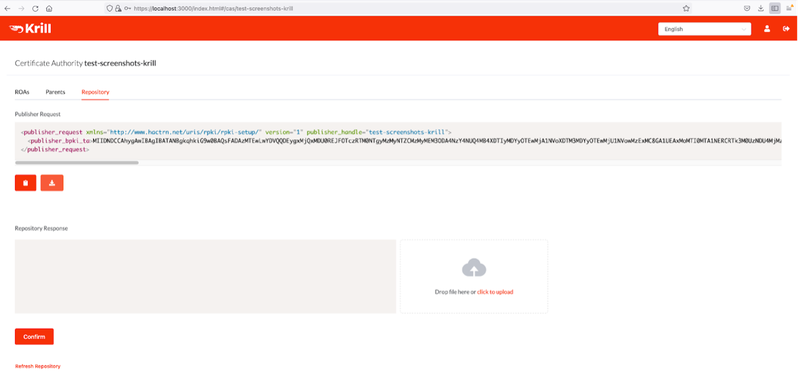Copy publisher request to clipboard
800x379 pixels.
26,183
